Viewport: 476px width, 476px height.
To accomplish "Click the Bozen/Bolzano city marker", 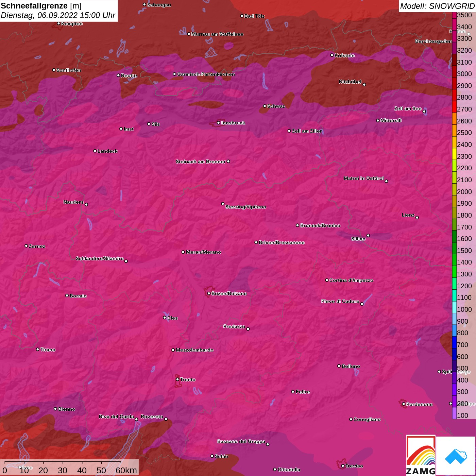I will click(209, 293).
